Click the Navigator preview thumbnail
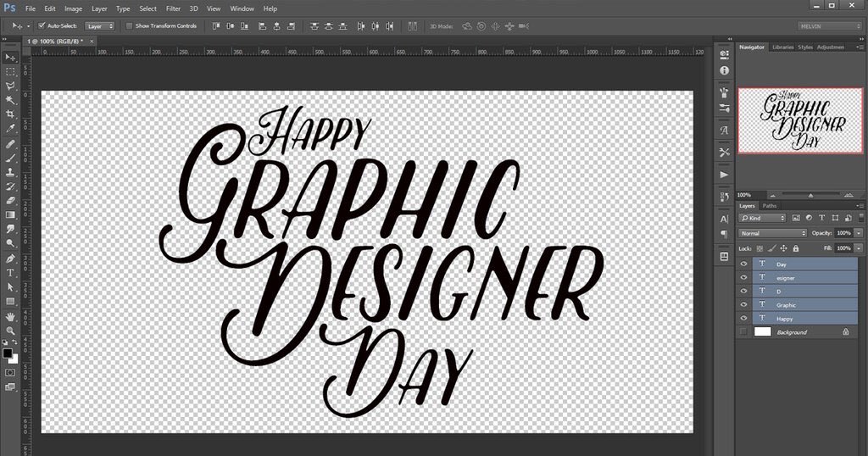868x456 pixels. 800,120
